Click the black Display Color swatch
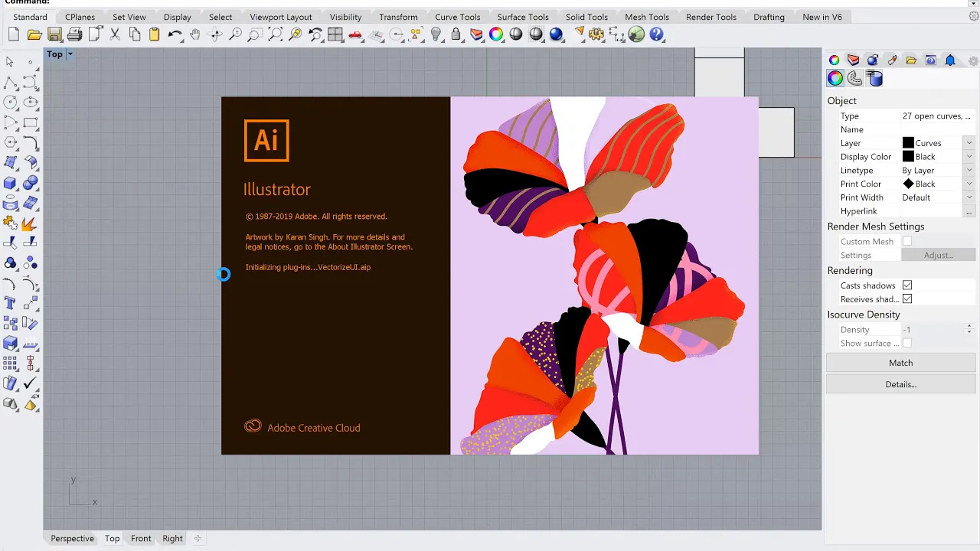 coord(908,157)
